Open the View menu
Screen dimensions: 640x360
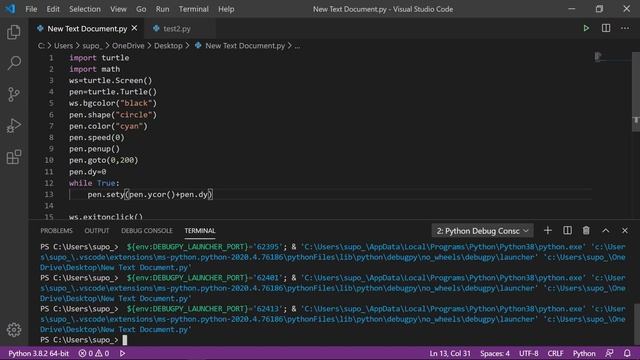118,9
